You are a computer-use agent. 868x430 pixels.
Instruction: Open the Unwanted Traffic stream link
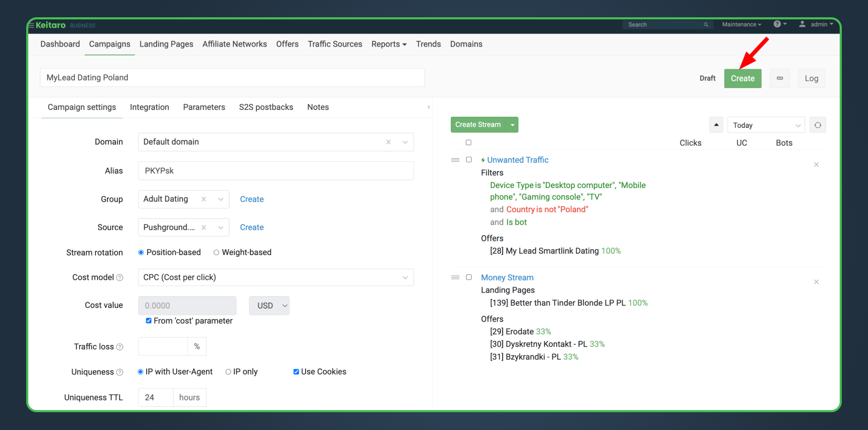click(x=518, y=160)
